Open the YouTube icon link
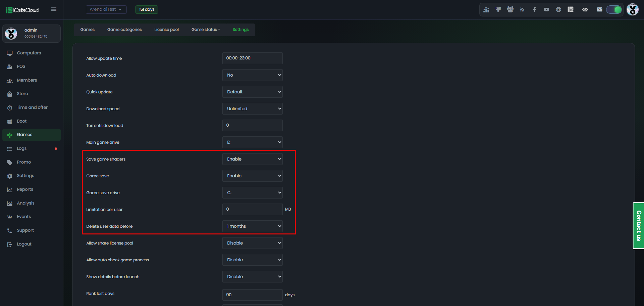This screenshot has width=644, height=306. (546, 10)
